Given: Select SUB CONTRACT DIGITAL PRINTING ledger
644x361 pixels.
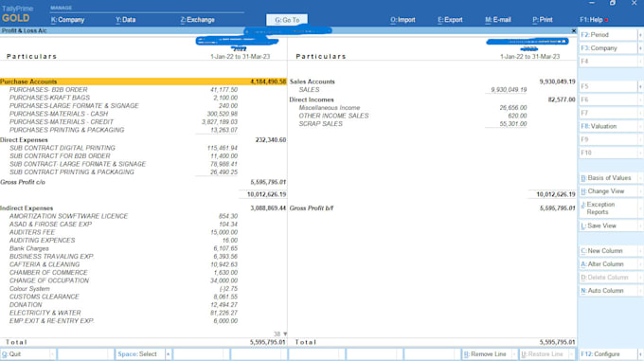Looking at the screenshot, I should [x=63, y=148].
